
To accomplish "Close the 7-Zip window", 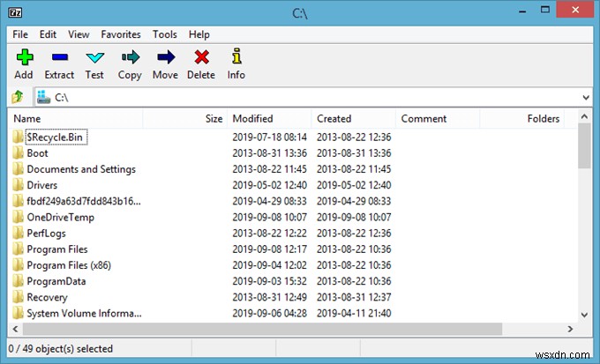I will 575,10.
